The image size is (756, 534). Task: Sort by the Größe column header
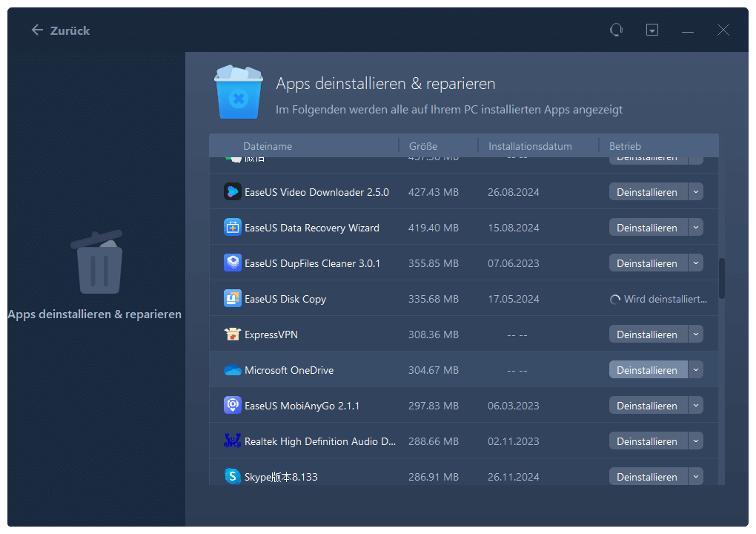click(x=422, y=146)
